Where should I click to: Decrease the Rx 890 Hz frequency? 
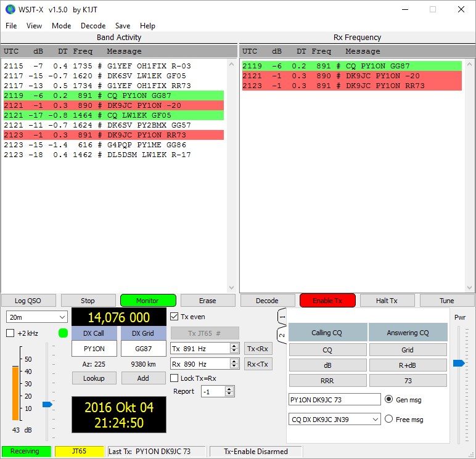tap(234, 367)
